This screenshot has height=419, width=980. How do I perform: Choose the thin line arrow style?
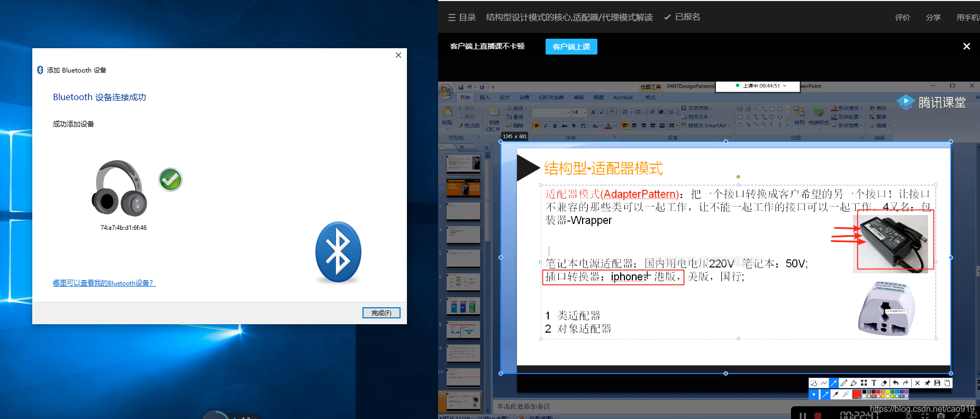[825, 394]
